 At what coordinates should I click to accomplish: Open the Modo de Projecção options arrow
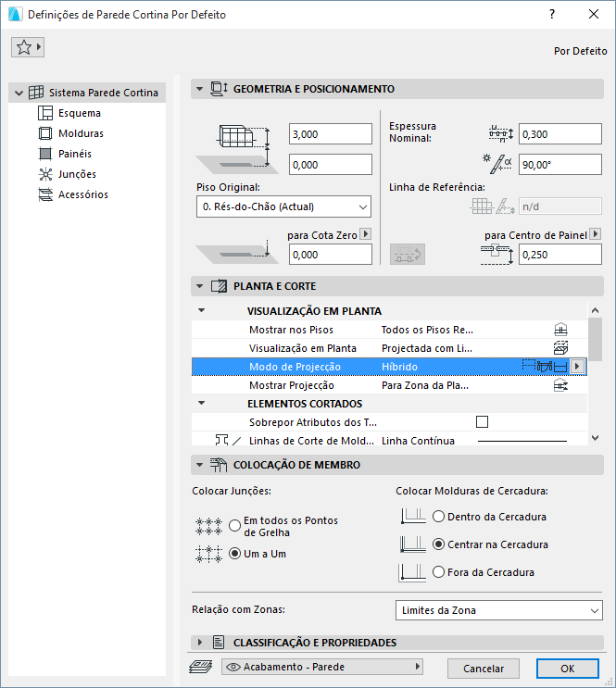tap(577, 367)
